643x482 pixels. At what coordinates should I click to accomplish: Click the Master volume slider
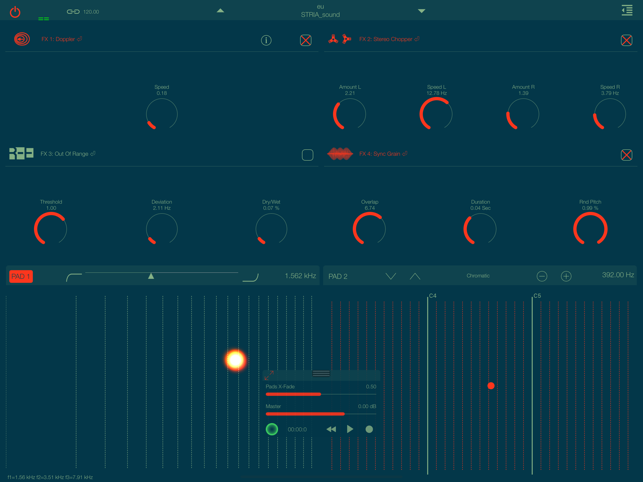point(320,413)
